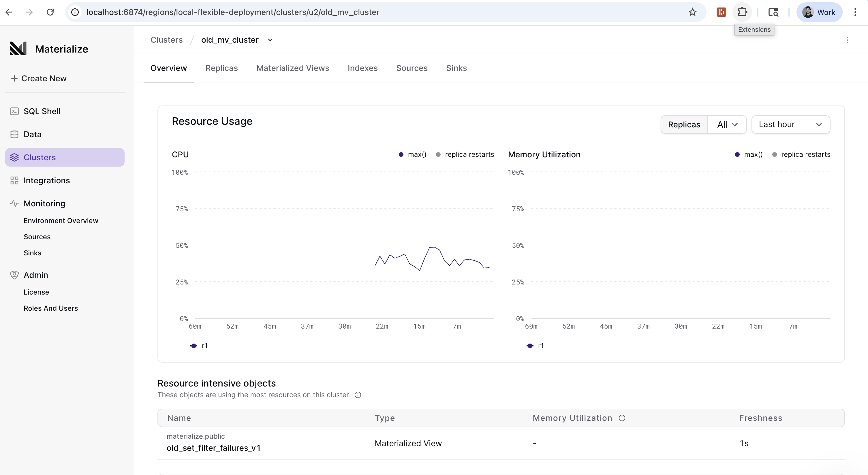Open the cluster page three-dot options menu
Viewport: 868px width, 475px height.
847,40
